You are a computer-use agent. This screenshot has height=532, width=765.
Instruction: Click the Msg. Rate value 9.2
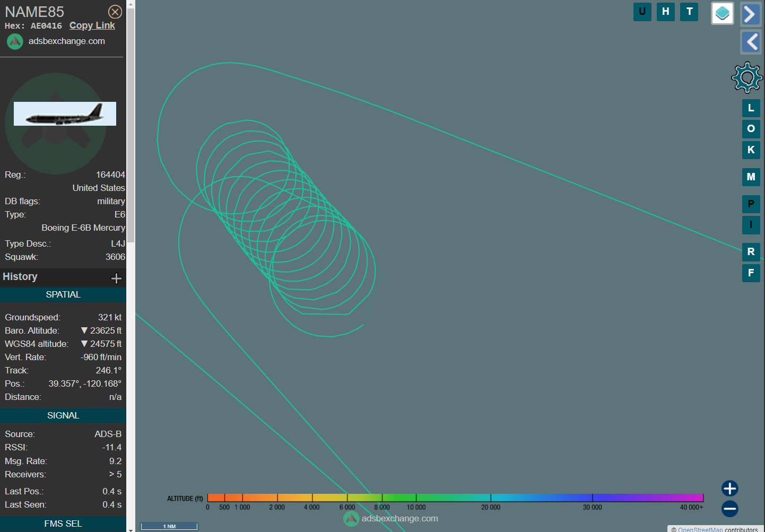click(x=116, y=461)
